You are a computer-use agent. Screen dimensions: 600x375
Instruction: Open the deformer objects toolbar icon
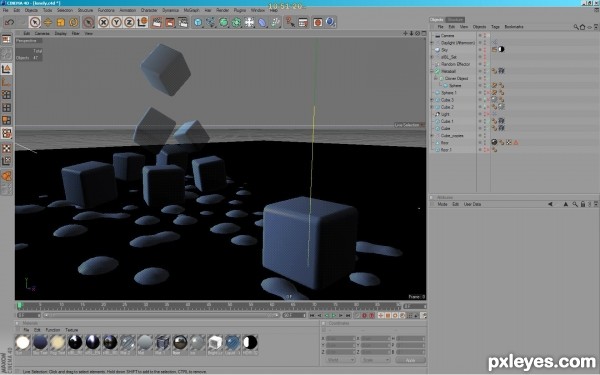click(x=262, y=22)
